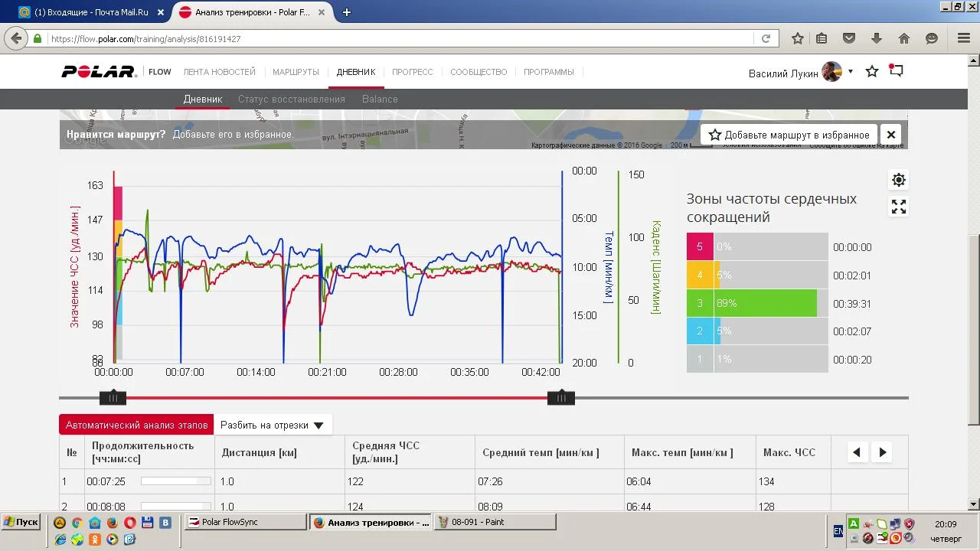Image resolution: width=980 pixels, height=551 pixels.
Task: Show previous table columns with left arrow
Action: pos(857,452)
